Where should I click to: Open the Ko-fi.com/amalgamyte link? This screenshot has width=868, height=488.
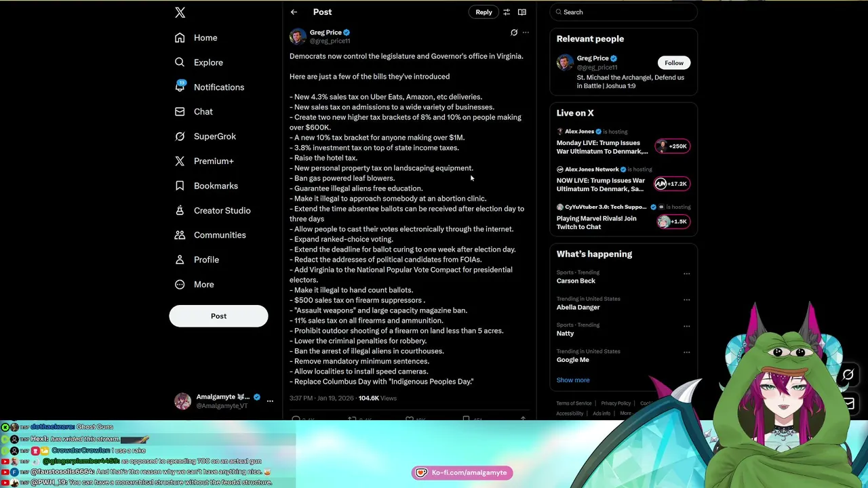pos(462,472)
